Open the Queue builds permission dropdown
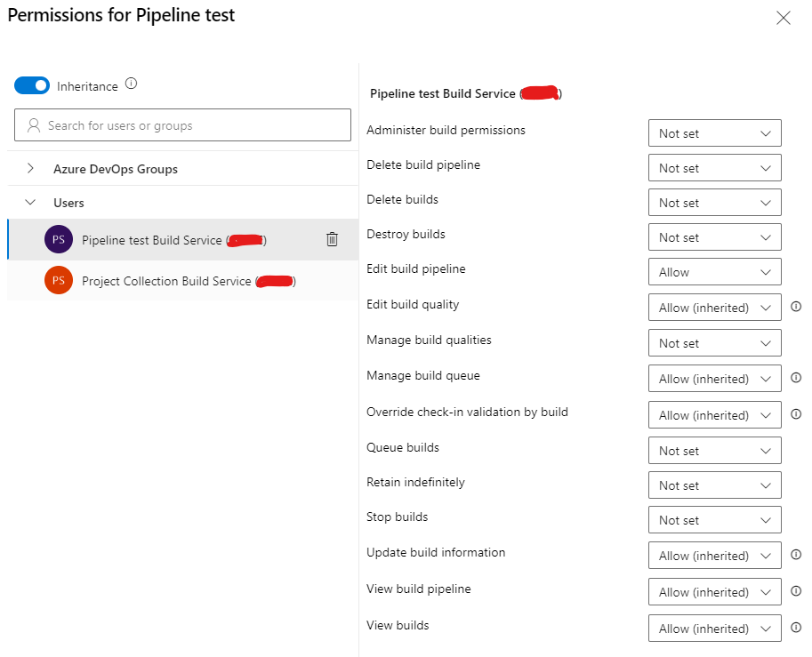Image resolution: width=812 pixels, height=657 pixels. click(714, 450)
